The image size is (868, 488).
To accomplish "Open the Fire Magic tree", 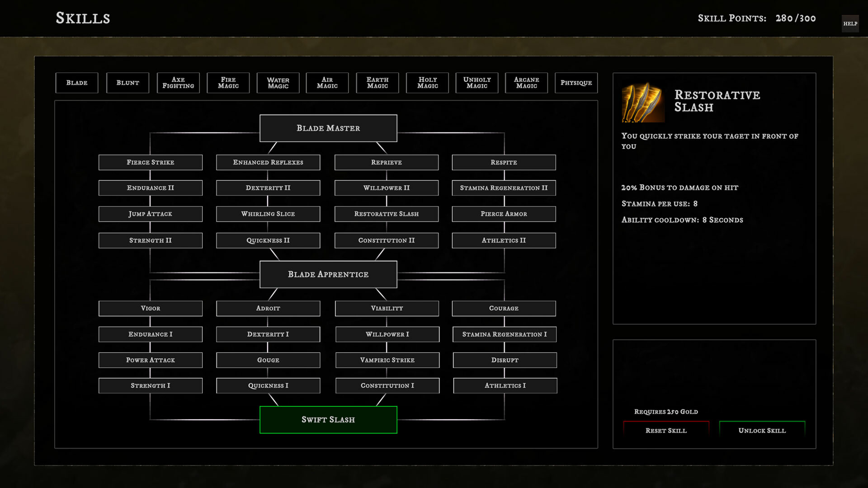I will pos(228,83).
